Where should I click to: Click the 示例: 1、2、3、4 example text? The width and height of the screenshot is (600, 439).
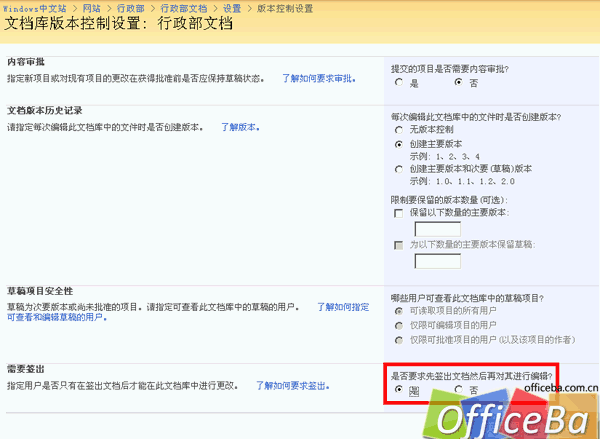[x=445, y=157]
